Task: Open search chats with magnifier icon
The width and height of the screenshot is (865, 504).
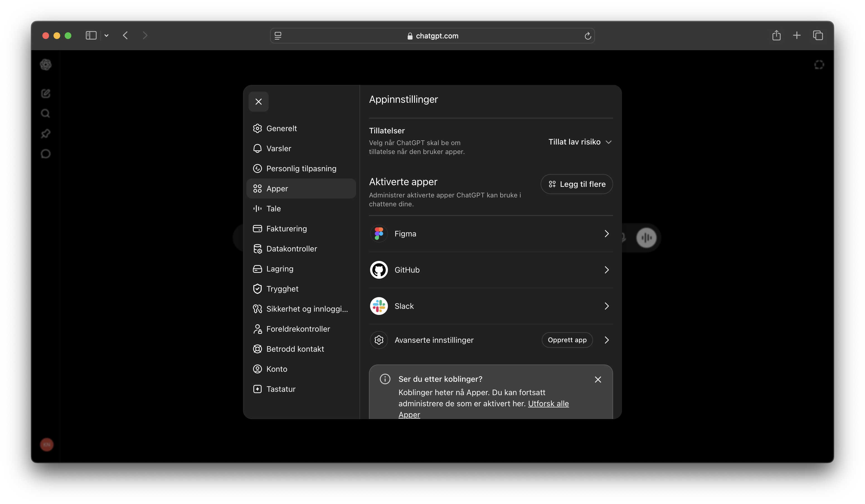Action: click(46, 114)
